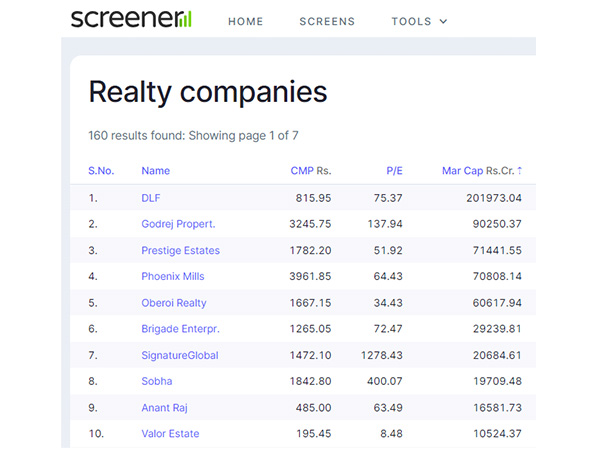Click serial number 10. in Valor Estate row
Image resolution: width=600 pixels, height=450 pixels.
coord(96,434)
